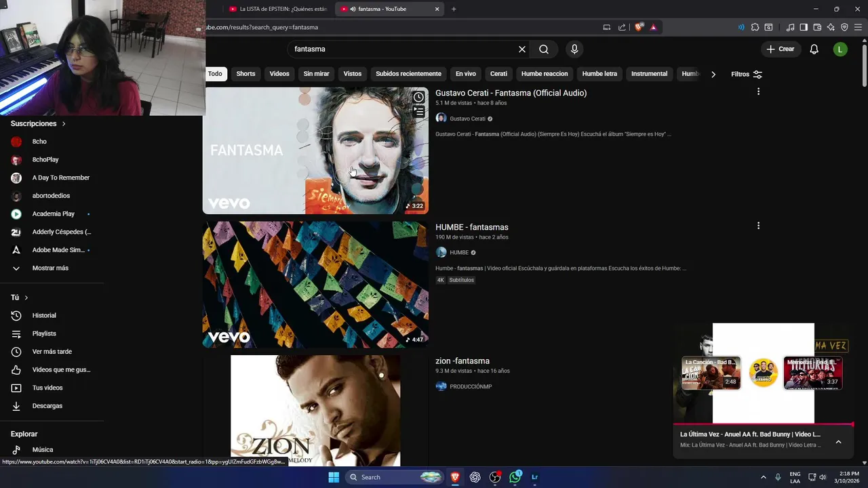The image size is (868, 488).
Task: Open HUMBE channel link
Action: (x=459, y=253)
